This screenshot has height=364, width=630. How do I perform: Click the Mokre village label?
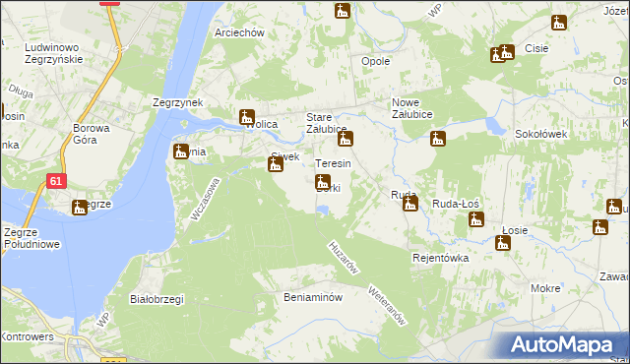pos(545,288)
